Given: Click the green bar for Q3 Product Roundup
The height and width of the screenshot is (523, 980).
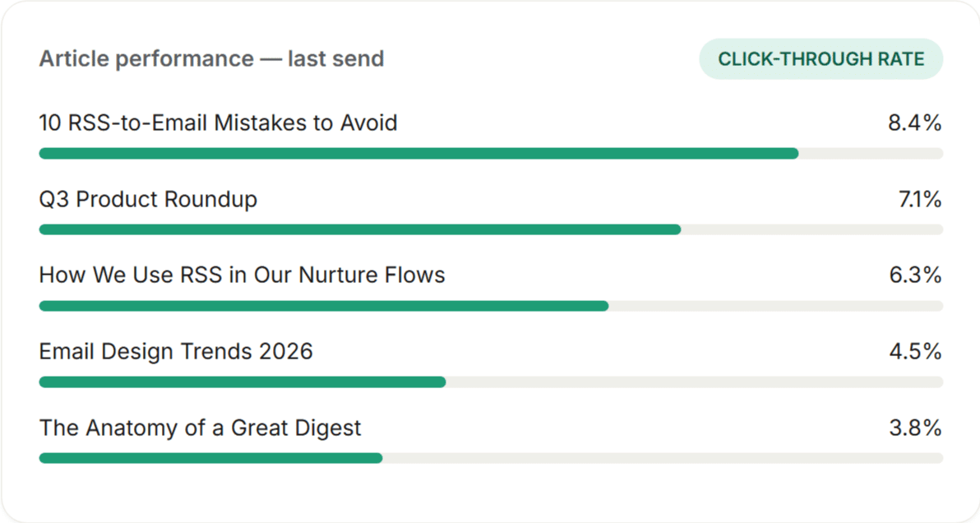Looking at the screenshot, I should (x=360, y=230).
